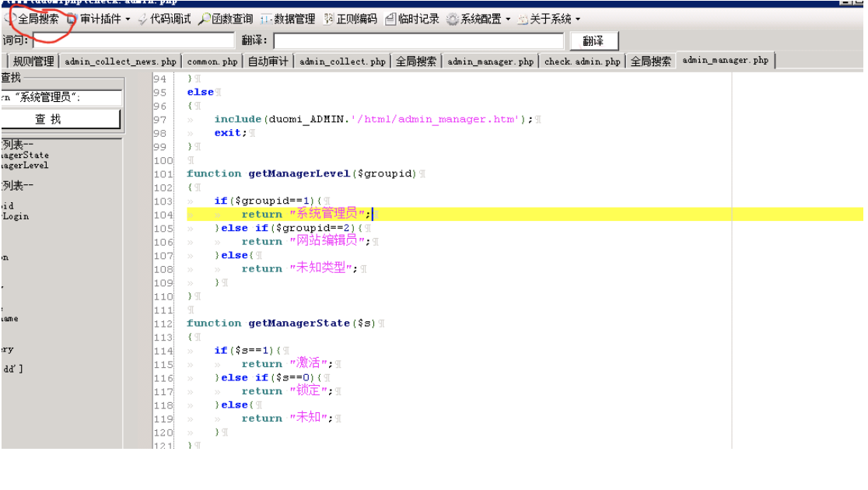Select the agerState function in the list
The height and width of the screenshot is (490, 868).
pos(24,155)
